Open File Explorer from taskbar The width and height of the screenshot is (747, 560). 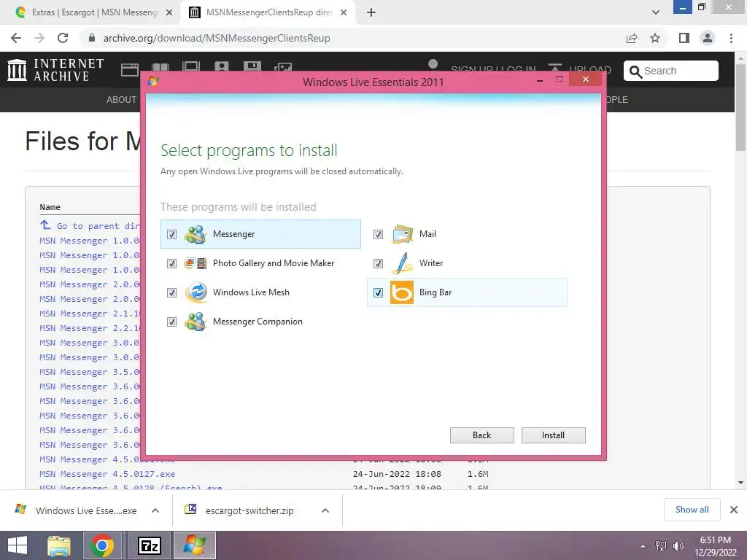point(59,545)
